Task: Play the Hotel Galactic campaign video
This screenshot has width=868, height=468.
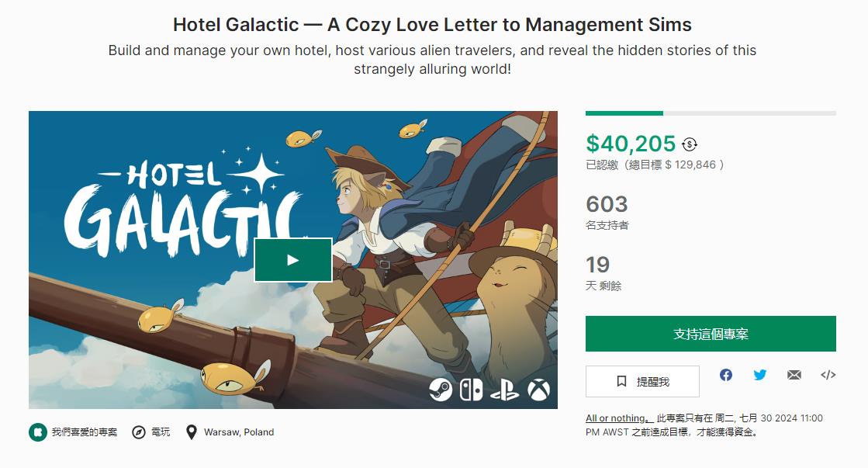Action: 293,260
